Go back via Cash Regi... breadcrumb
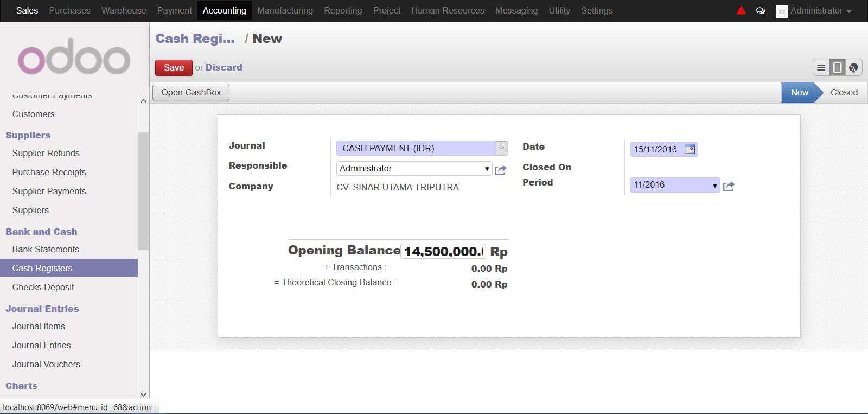868x414 pixels. click(x=195, y=39)
